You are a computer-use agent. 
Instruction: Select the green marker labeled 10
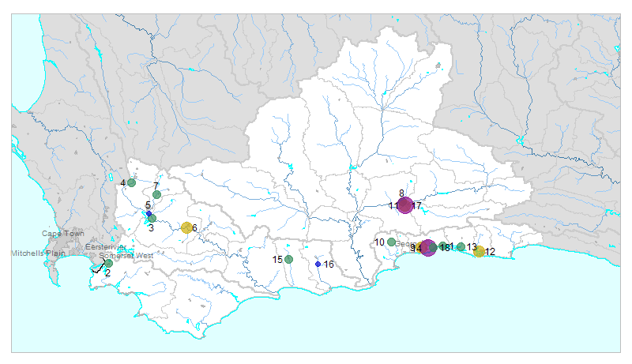point(391,242)
